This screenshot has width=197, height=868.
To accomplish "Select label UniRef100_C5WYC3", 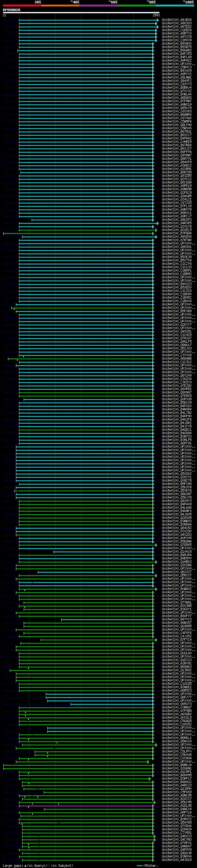I will [177, 67].
